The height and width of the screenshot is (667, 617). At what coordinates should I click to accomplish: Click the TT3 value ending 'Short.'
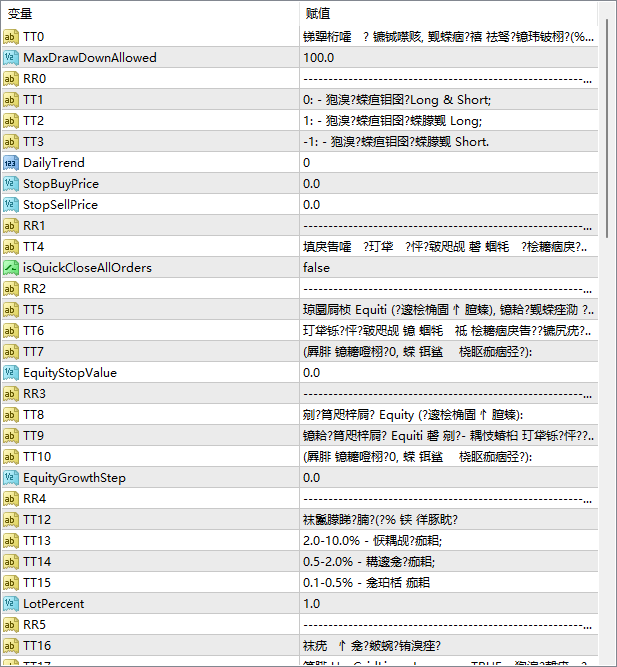tap(396, 142)
